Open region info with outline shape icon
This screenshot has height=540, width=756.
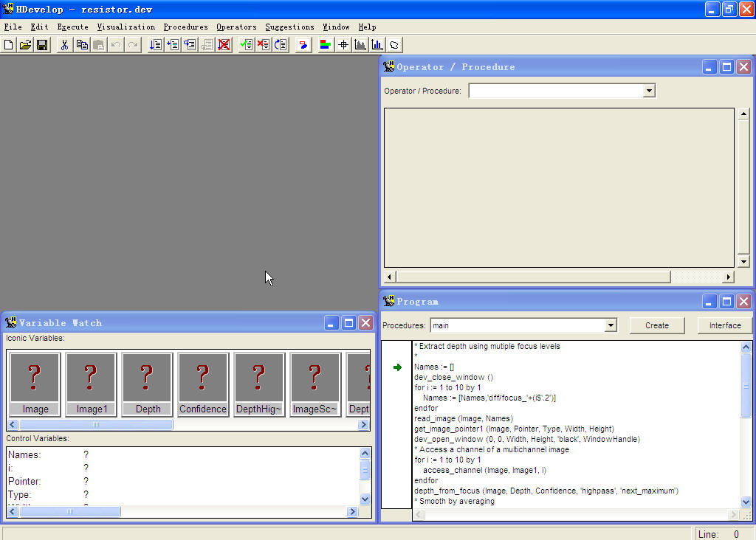point(394,45)
